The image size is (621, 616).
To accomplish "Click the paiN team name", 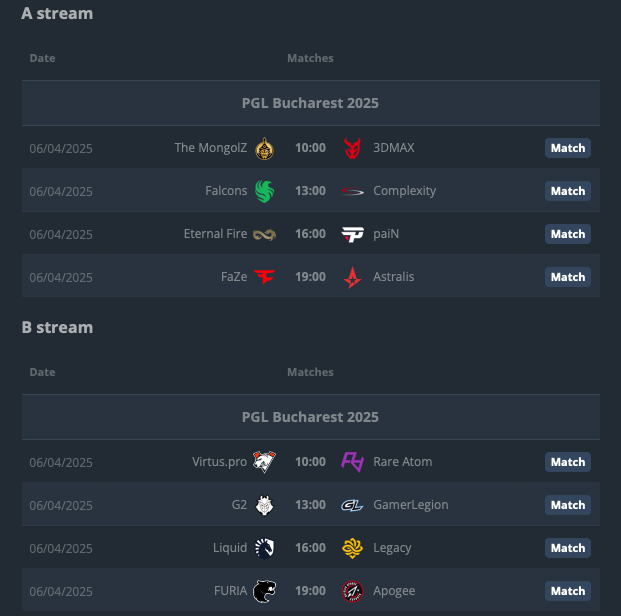I will 386,234.
